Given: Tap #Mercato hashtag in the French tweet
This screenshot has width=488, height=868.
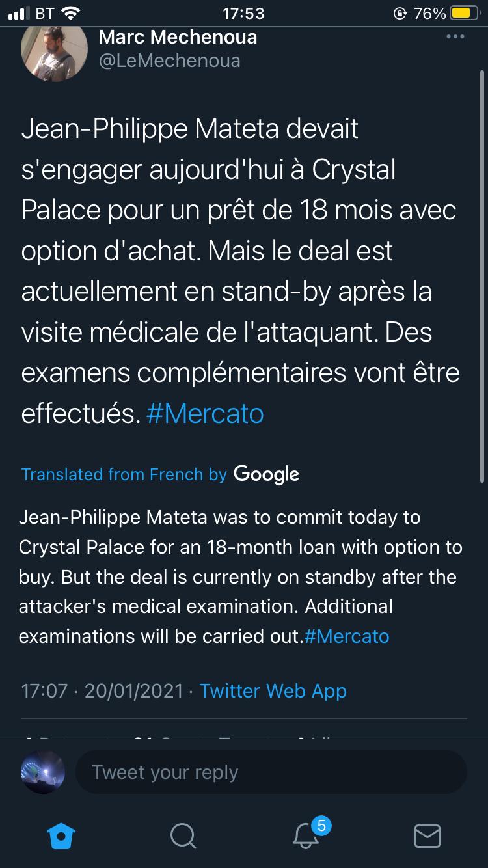Looking at the screenshot, I should [205, 414].
